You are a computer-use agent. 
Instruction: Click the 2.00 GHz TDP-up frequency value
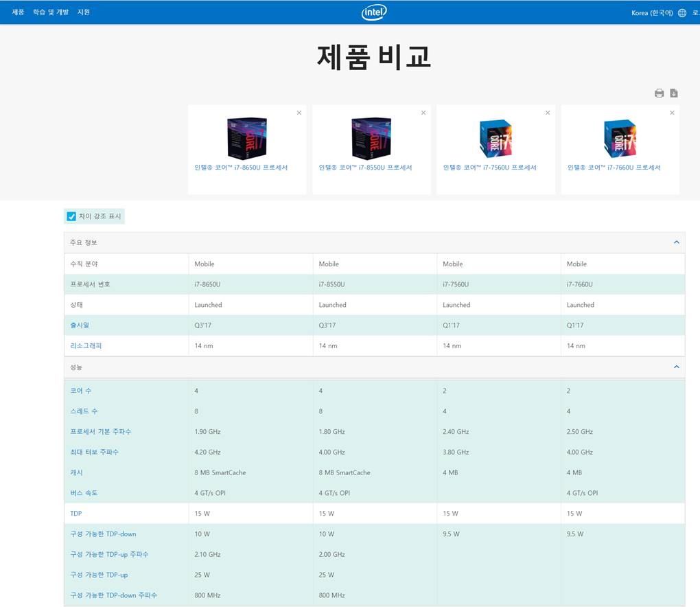pos(332,554)
